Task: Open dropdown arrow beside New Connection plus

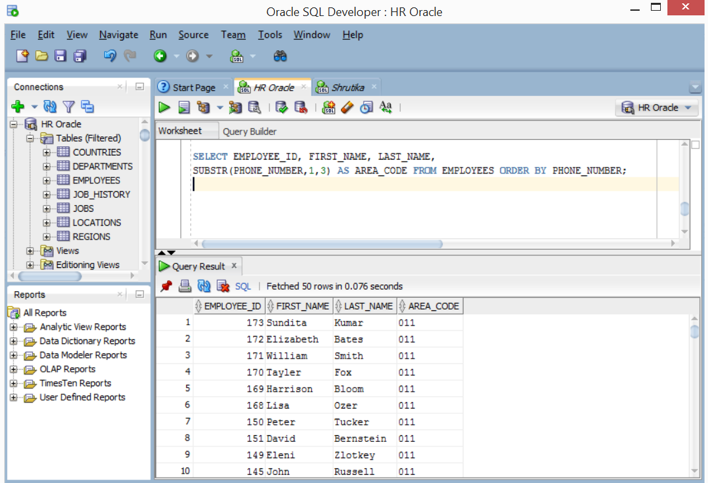Action: click(34, 107)
